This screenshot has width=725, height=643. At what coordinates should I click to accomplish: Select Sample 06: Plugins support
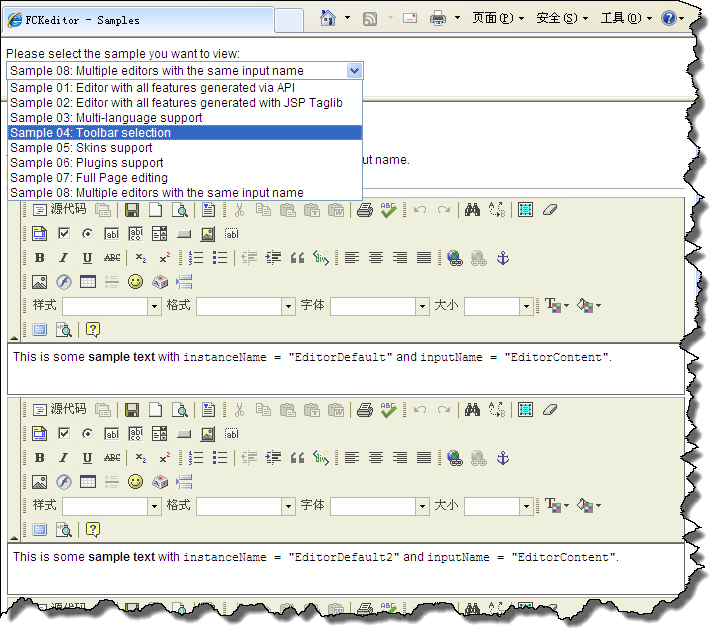point(185,163)
